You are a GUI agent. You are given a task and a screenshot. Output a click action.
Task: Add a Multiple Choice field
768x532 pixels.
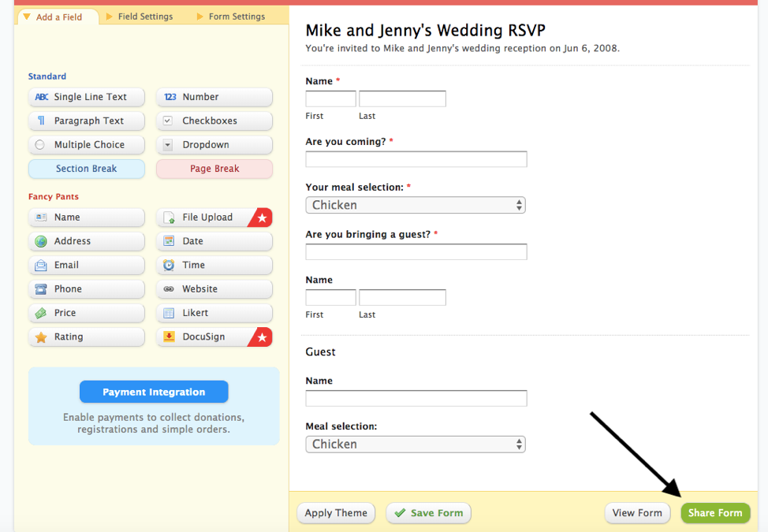pyautogui.click(x=86, y=145)
